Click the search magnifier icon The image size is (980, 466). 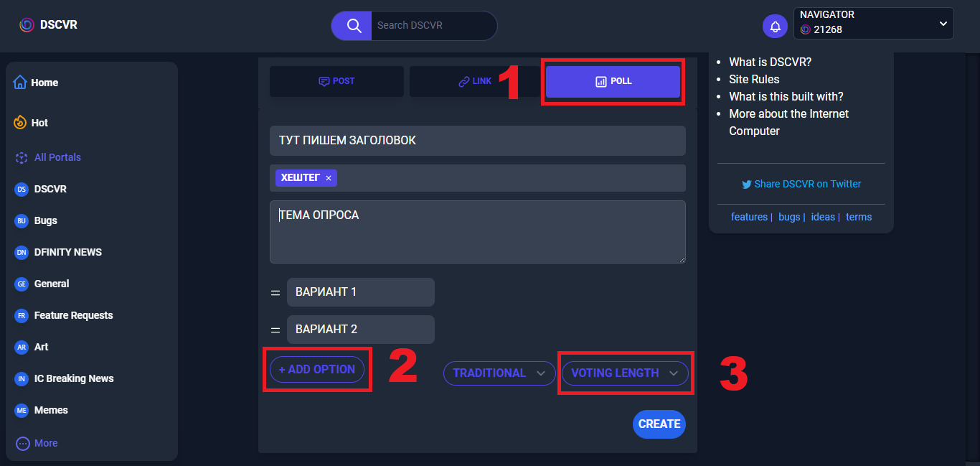tap(354, 26)
